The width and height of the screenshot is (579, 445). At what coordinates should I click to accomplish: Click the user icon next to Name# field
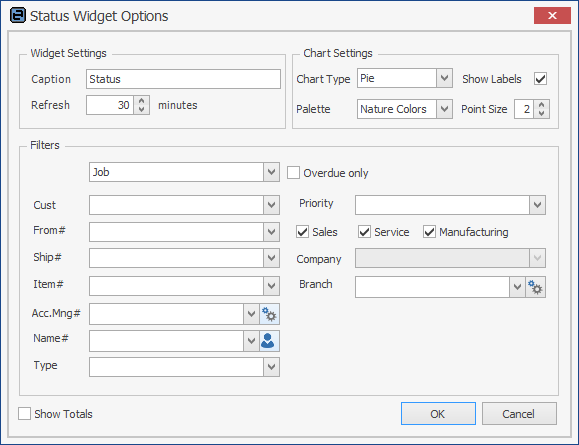point(270,341)
